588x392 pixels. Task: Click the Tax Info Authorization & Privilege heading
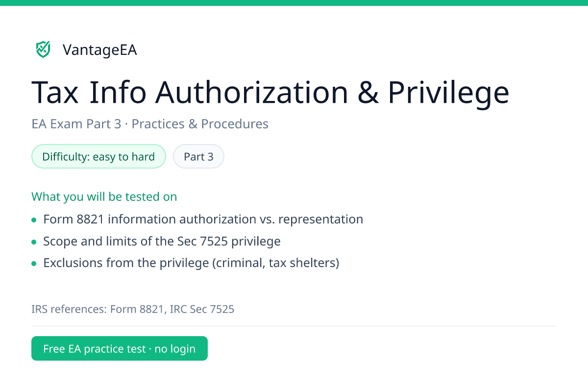[x=270, y=92]
